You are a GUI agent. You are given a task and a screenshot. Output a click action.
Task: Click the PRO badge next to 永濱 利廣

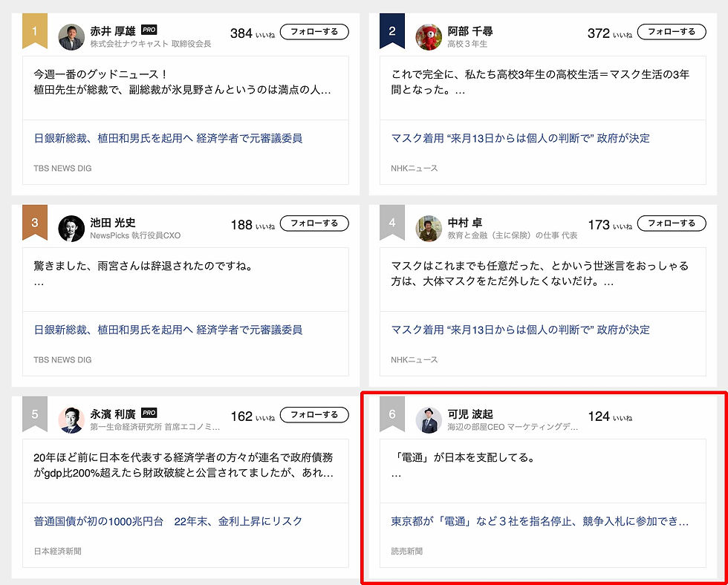coord(149,413)
